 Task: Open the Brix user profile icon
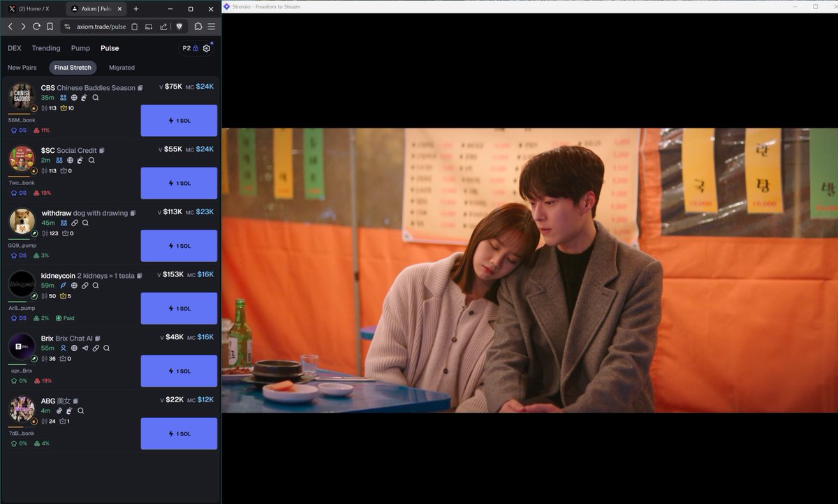click(64, 348)
